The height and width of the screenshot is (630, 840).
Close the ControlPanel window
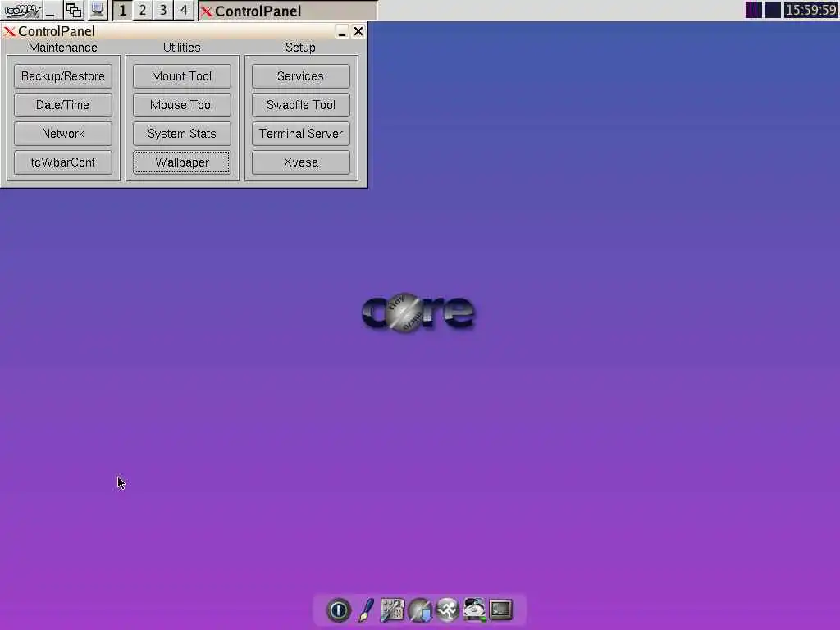(358, 32)
